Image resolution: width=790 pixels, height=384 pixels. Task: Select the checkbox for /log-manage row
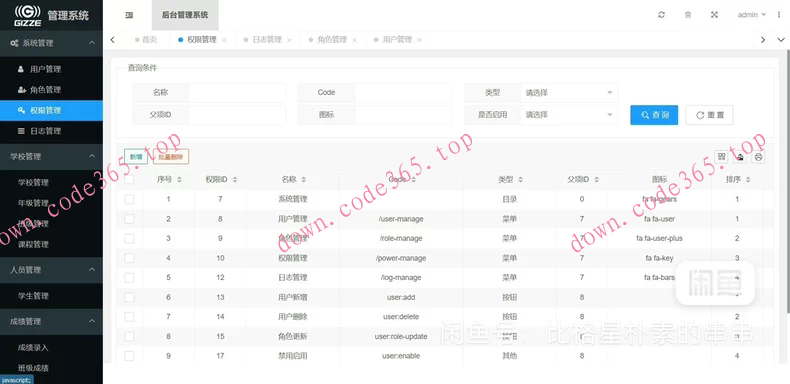(129, 278)
